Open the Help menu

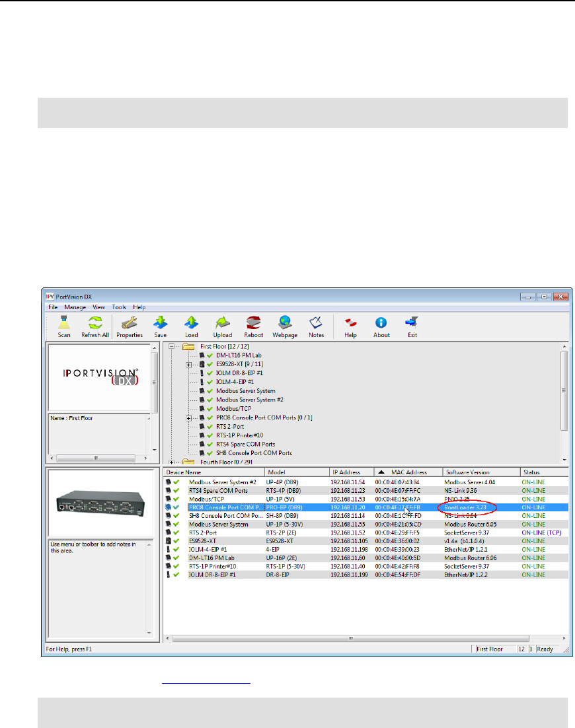coord(139,307)
